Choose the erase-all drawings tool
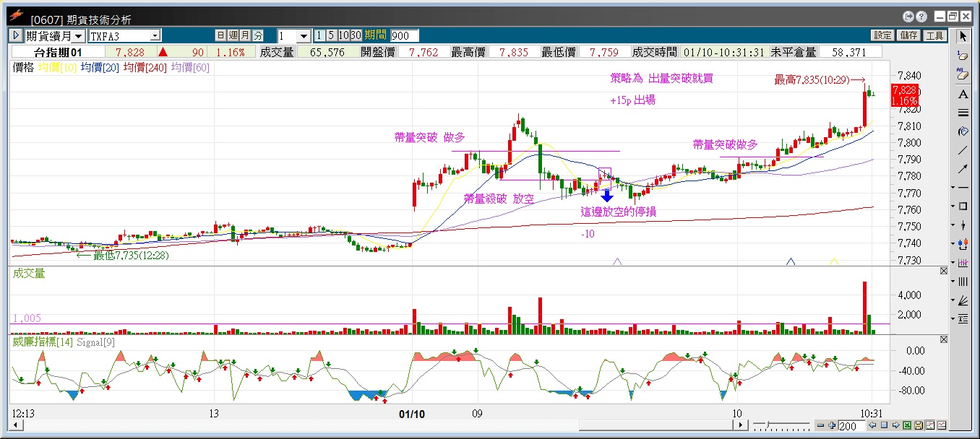980x439 pixels. [x=963, y=74]
